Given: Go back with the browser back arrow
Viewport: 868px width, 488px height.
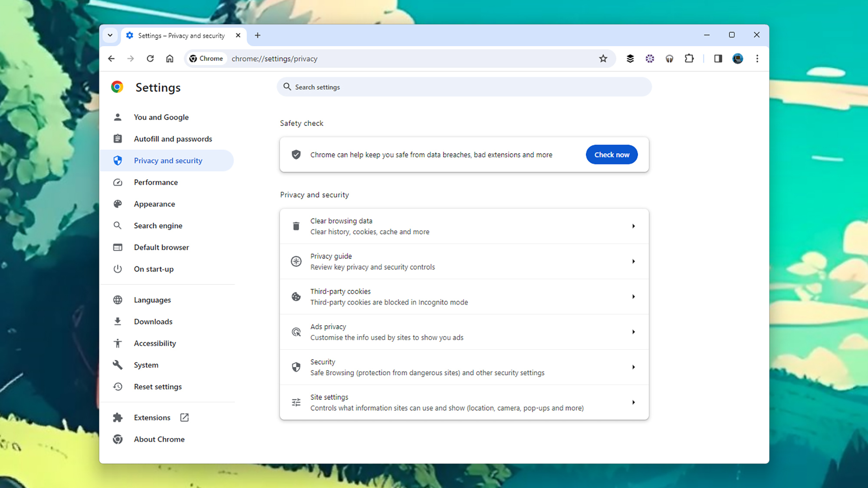Looking at the screenshot, I should click(x=112, y=59).
